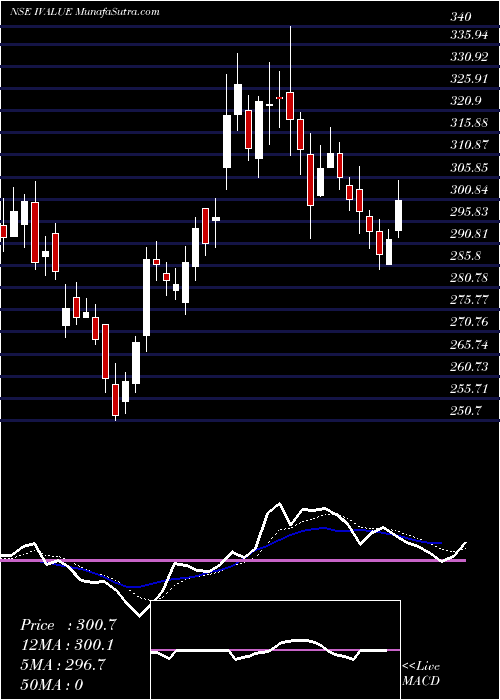Click the 265.74 price axis label
500x700 pixels.
pyautogui.click(x=469, y=345)
